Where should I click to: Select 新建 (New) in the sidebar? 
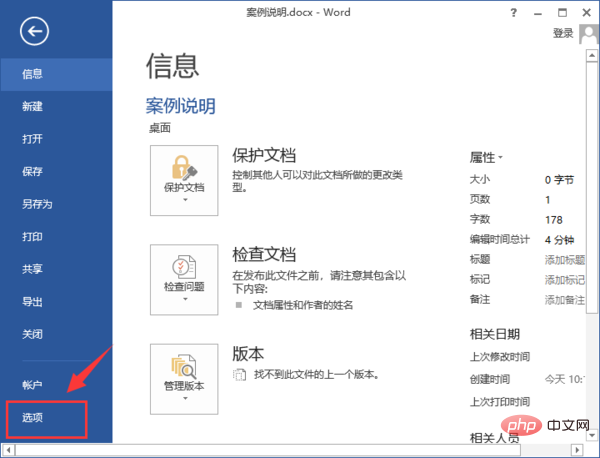(x=33, y=106)
